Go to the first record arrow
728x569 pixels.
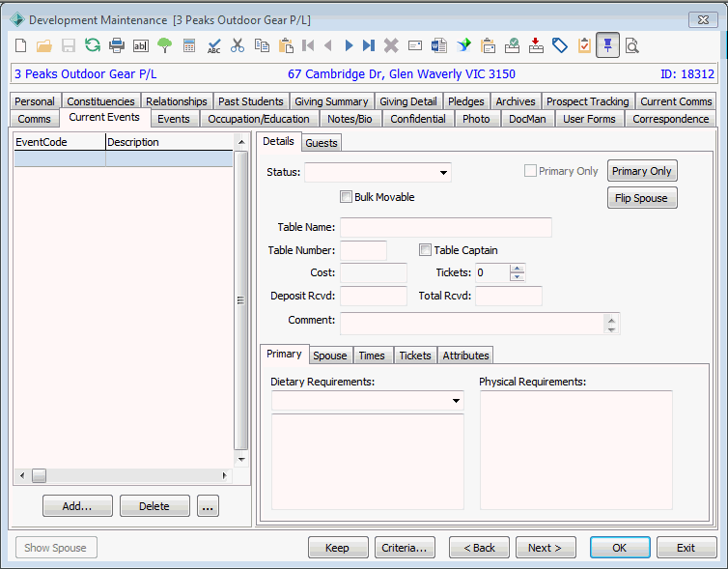pyautogui.click(x=308, y=45)
